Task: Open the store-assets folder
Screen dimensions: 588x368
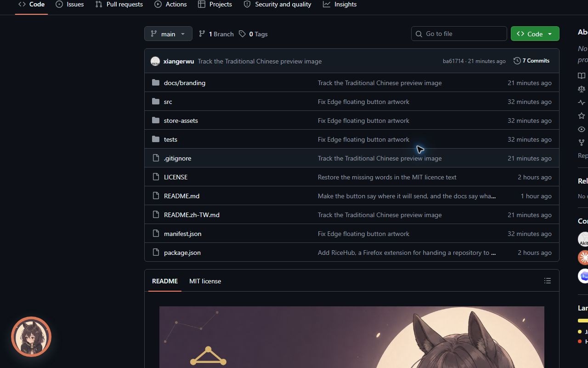Action: click(181, 121)
